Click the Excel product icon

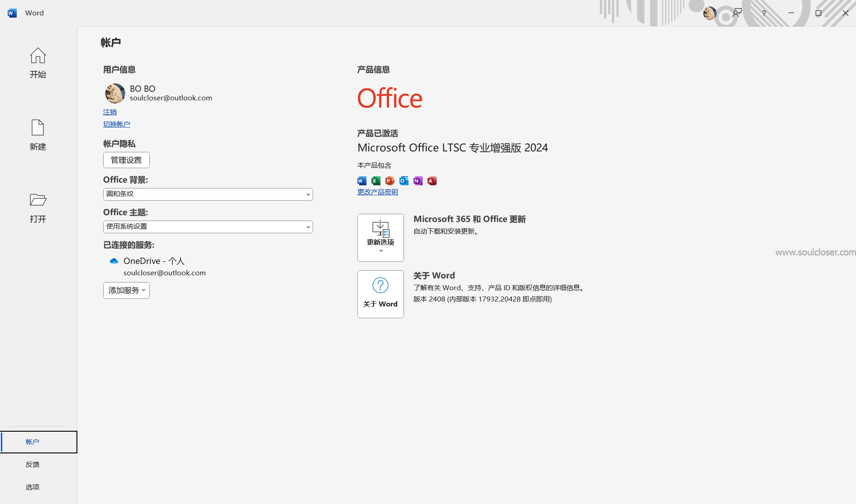[376, 181]
